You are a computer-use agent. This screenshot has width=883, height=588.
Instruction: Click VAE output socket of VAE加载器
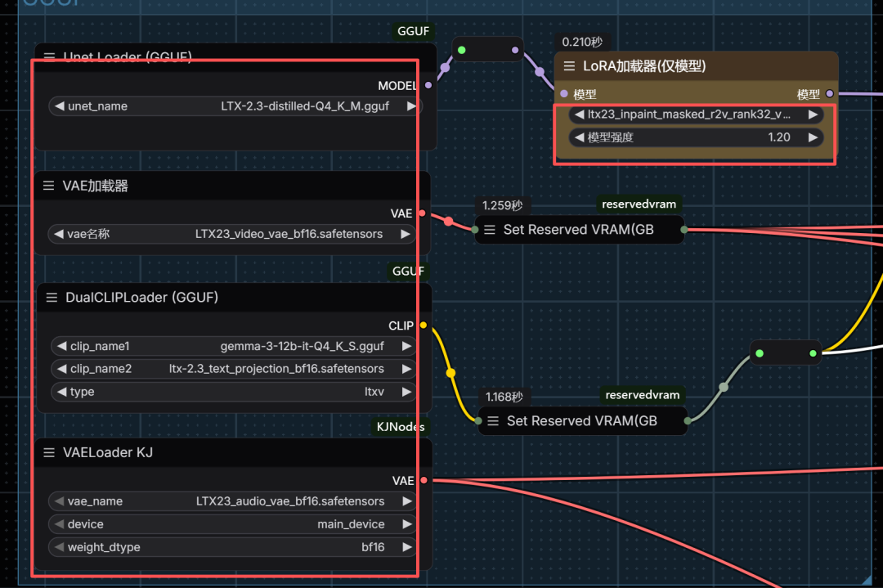tap(423, 213)
